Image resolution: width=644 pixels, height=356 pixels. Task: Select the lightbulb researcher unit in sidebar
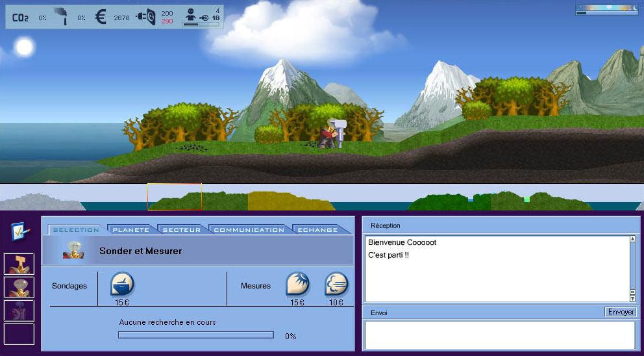18,287
